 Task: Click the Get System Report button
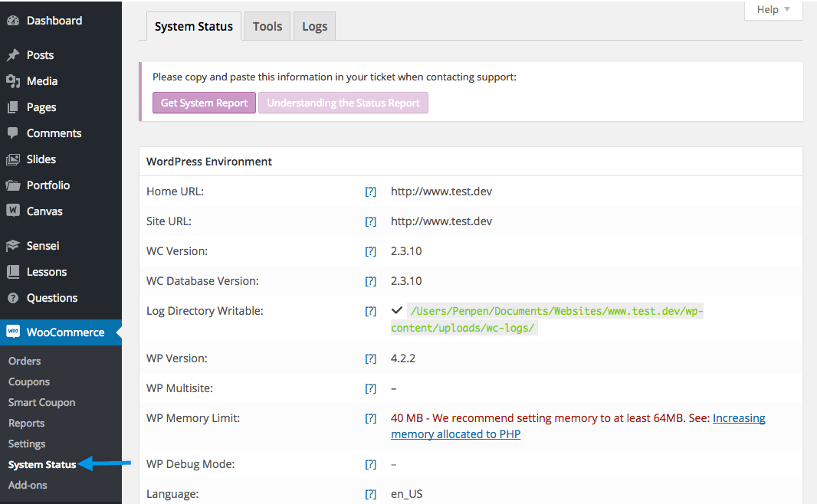[204, 102]
